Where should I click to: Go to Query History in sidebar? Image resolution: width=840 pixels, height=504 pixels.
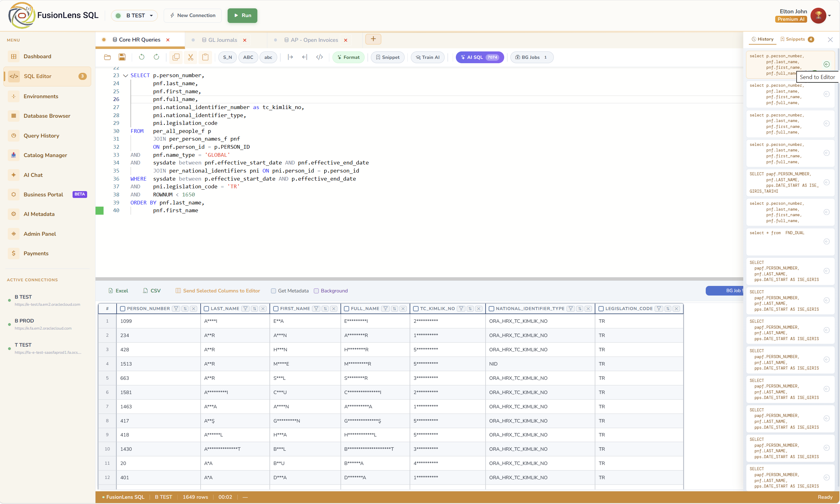pos(47,135)
